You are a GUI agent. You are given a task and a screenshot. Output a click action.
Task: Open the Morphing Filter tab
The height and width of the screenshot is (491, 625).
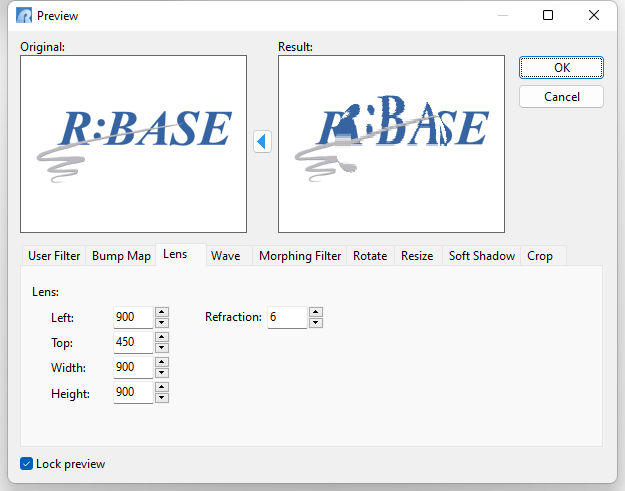coord(300,256)
